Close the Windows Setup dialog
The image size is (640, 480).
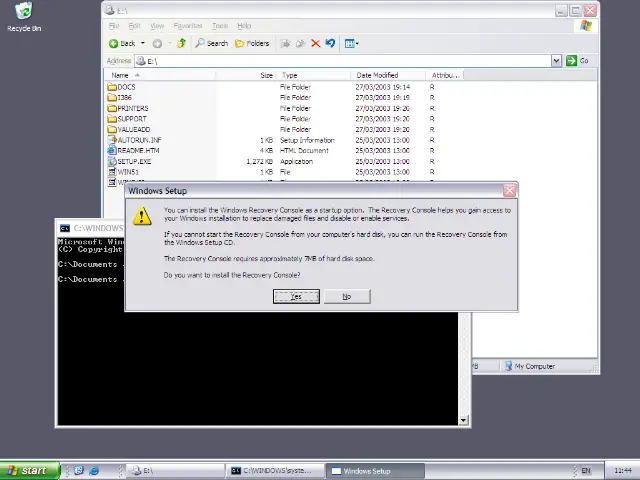509,190
